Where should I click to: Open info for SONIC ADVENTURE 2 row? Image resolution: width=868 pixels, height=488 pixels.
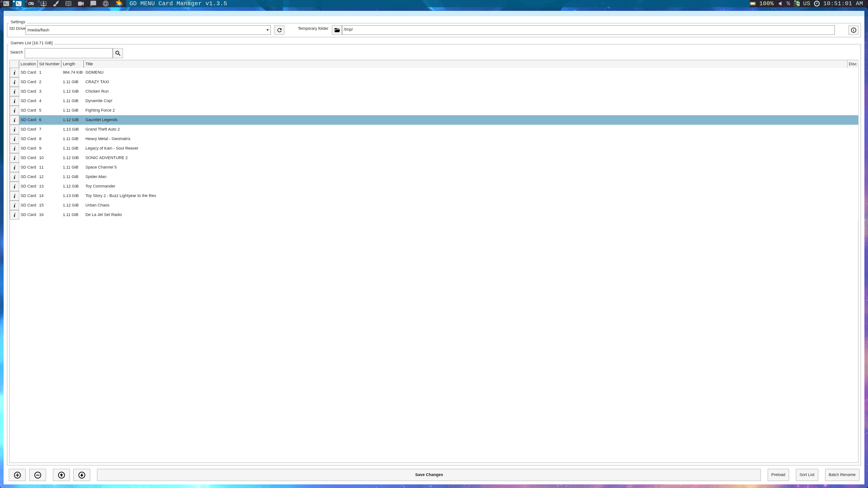[14, 158]
